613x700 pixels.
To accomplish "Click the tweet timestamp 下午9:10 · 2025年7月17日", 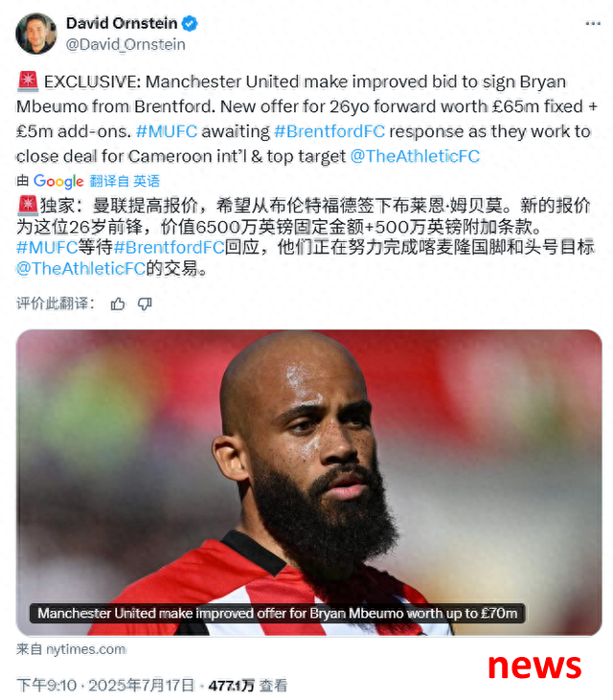I will [x=105, y=685].
